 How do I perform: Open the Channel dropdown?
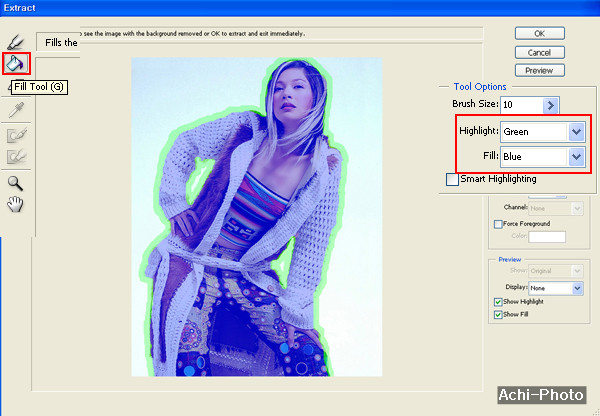pyautogui.click(x=577, y=208)
